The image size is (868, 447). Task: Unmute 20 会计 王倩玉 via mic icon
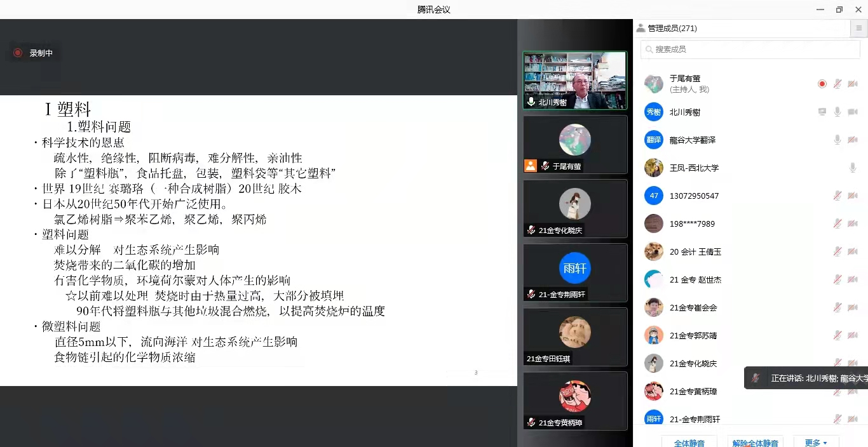[x=837, y=251]
